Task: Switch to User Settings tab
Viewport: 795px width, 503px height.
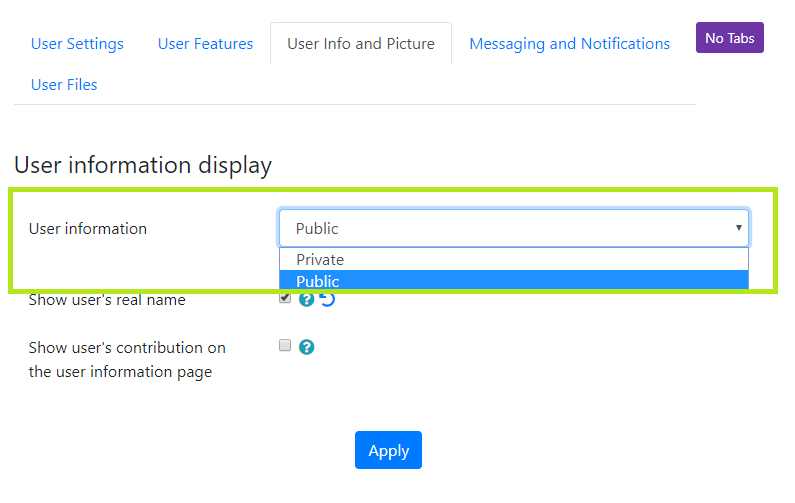Action: pyautogui.click(x=77, y=44)
